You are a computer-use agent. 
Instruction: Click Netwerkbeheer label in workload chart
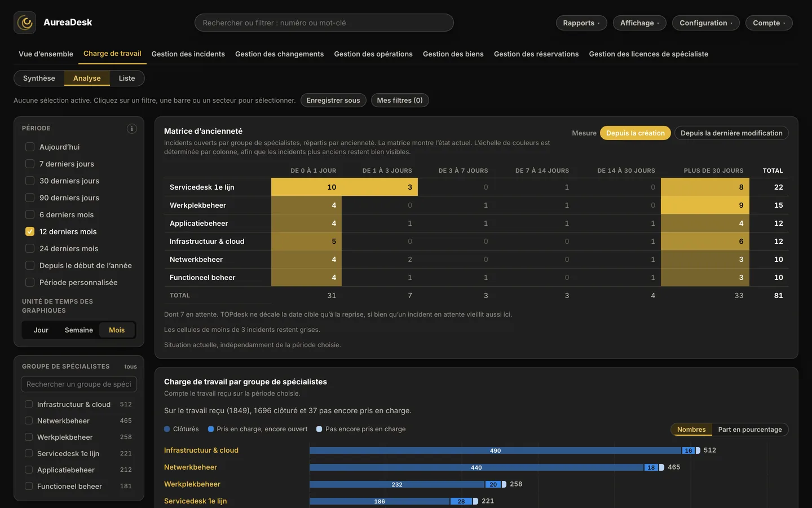pyautogui.click(x=191, y=467)
